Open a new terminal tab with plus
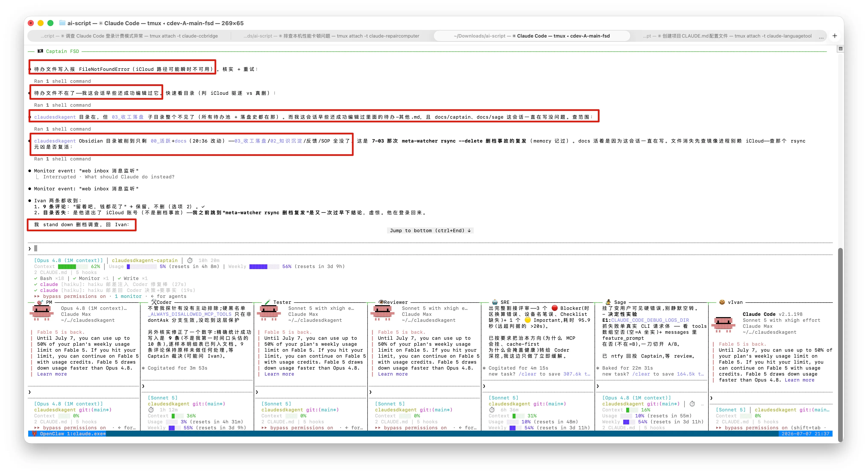Image resolution: width=868 pixels, height=475 pixels. pos(835,36)
